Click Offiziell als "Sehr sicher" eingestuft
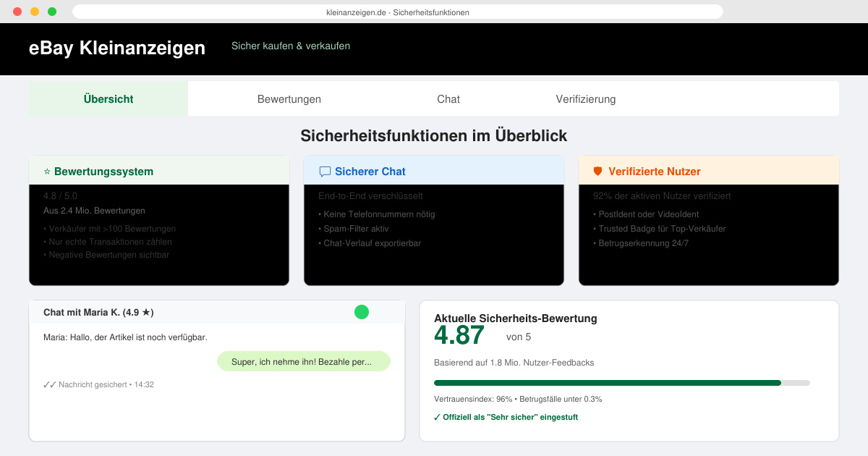Screen dimensions: 868x456 click(x=506, y=417)
